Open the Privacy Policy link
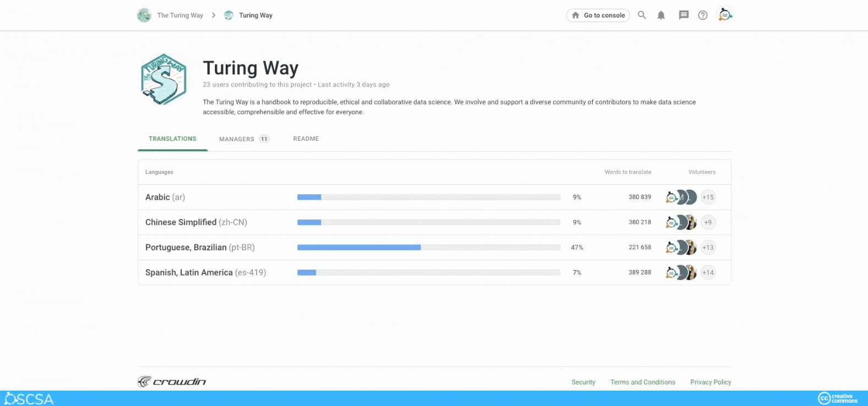This screenshot has width=868, height=406. pyautogui.click(x=710, y=382)
